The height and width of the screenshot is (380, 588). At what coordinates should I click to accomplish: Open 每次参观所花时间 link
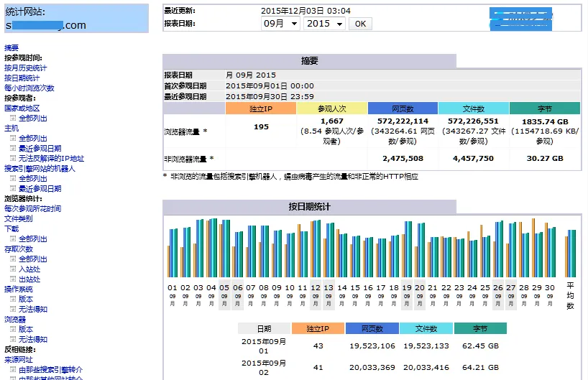click(32, 209)
